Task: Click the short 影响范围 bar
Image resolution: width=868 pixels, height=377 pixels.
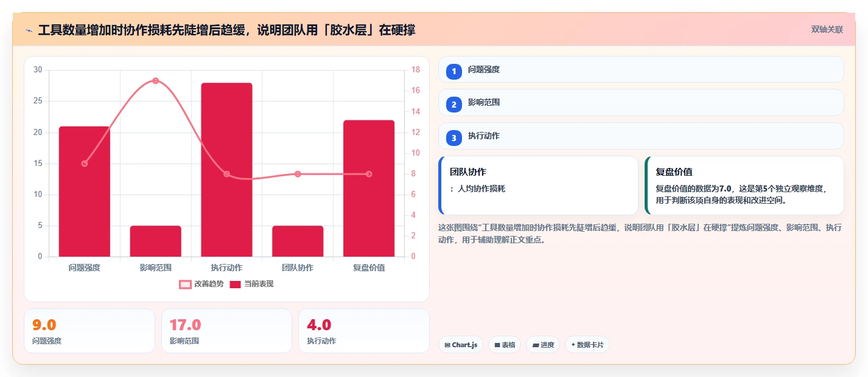Action: (x=156, y=241)
